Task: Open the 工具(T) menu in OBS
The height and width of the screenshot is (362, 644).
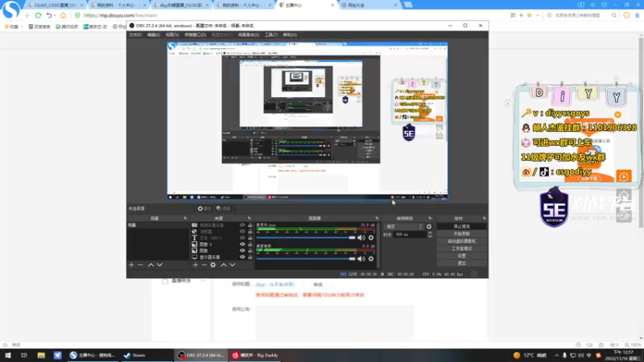Action: click(x=271, y=35)
